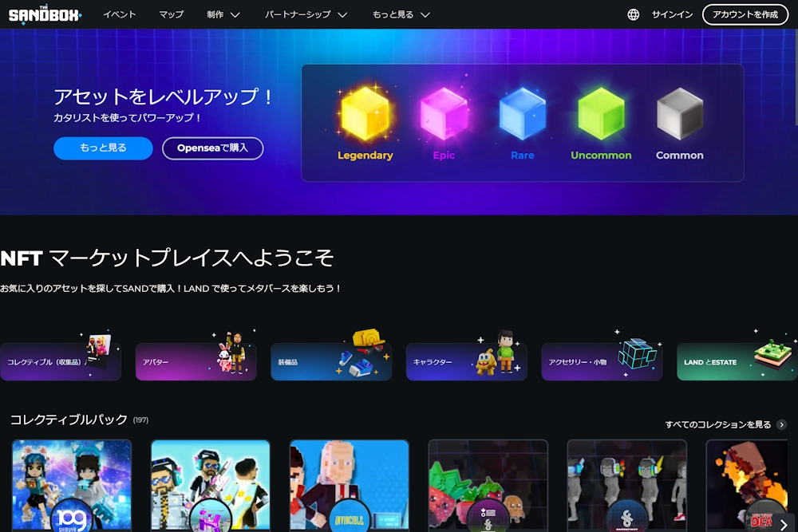Click the next arrow on collectible packs carousel
Image resolution: width=798 pixels, height=532 pixels.
coord(783,524)
